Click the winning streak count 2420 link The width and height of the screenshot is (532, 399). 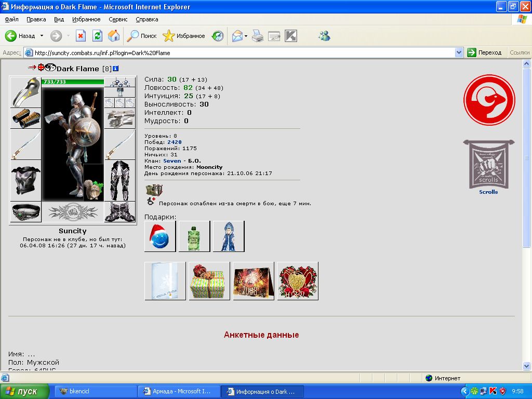(175, 142)
